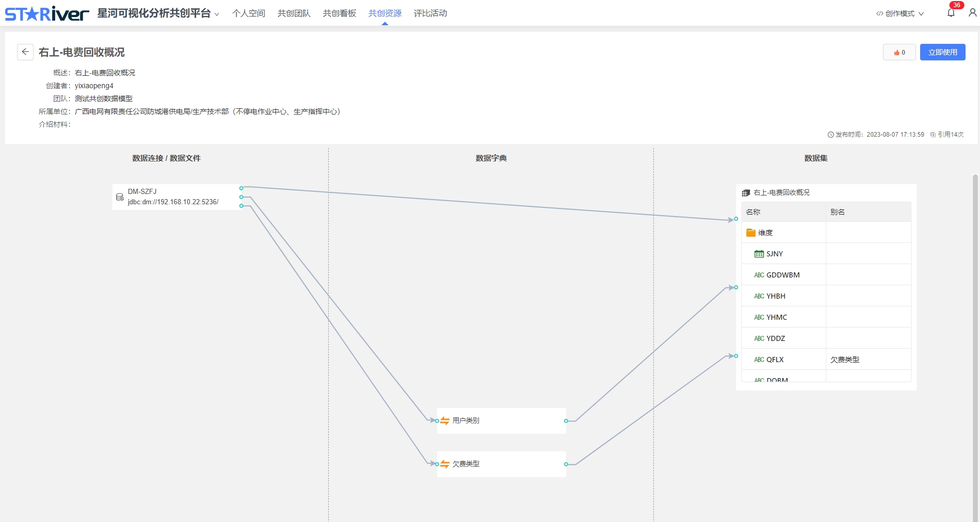Click the SJNY date field icon

[759, 254]
